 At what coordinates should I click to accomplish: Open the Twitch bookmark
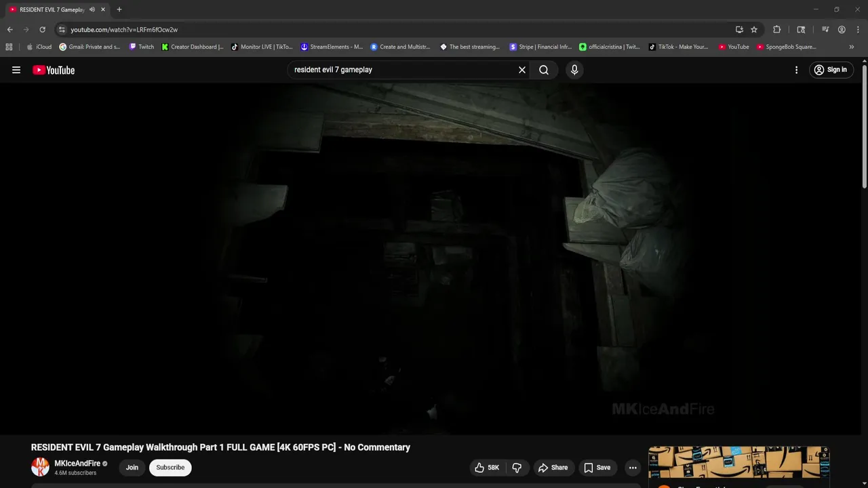pyautogui.click(x=142, y=47)
